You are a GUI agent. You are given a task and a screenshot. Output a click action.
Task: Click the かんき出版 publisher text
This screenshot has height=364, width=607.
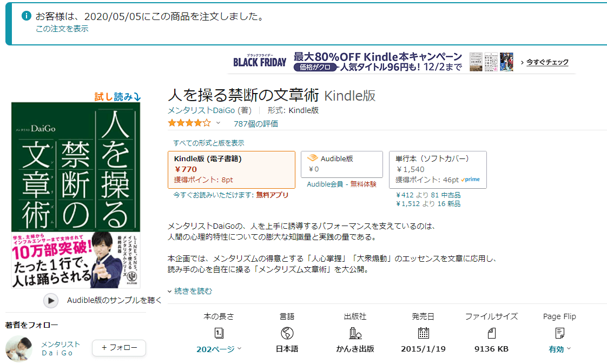click(x=355, y=349)
